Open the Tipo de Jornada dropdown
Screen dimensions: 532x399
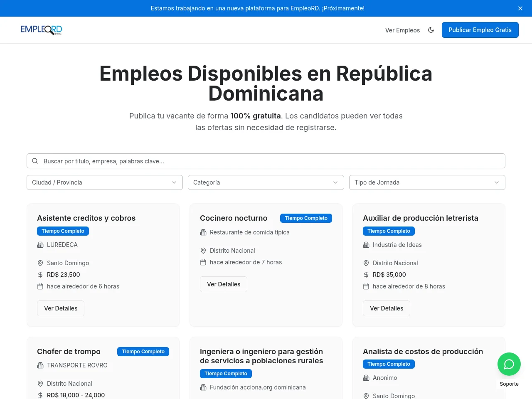427,182
